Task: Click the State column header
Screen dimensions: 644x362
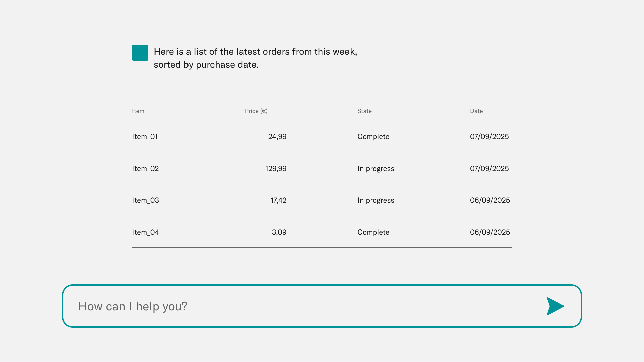Action: pyautogui.click(x=364, y=111)
